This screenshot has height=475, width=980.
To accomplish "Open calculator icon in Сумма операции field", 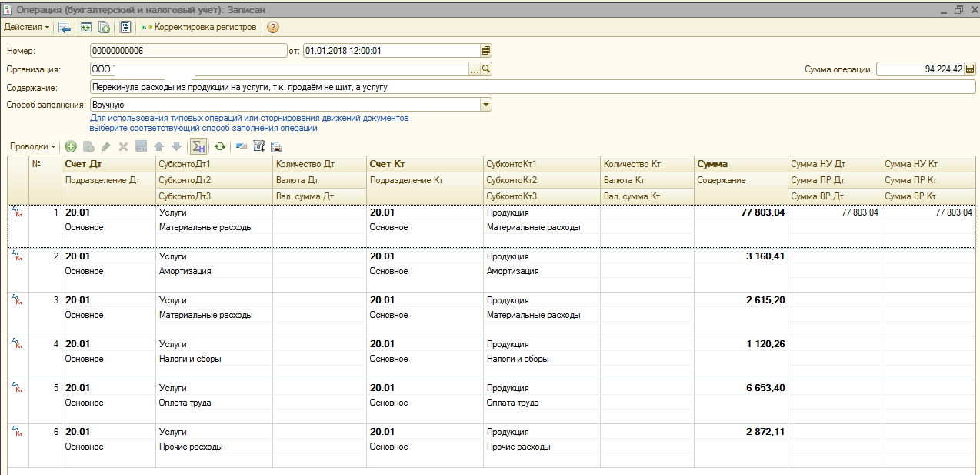I will [x=968, y=69].
